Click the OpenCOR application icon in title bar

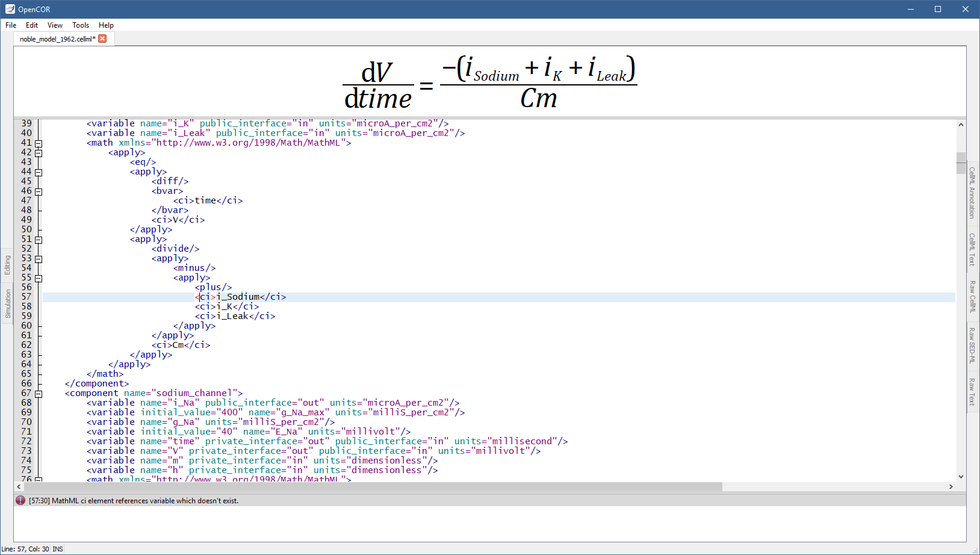10,9
